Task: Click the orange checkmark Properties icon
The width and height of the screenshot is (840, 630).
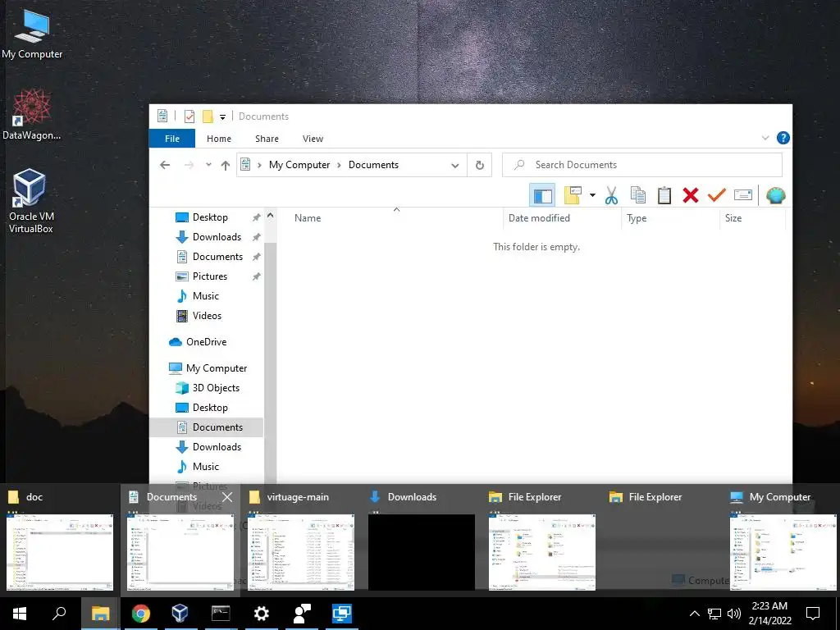Action: point(716,195)
